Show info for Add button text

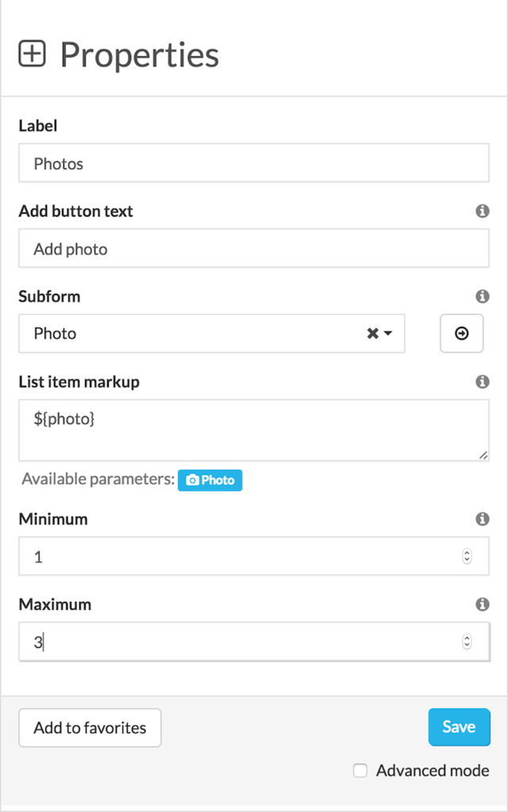coord(482,211)
